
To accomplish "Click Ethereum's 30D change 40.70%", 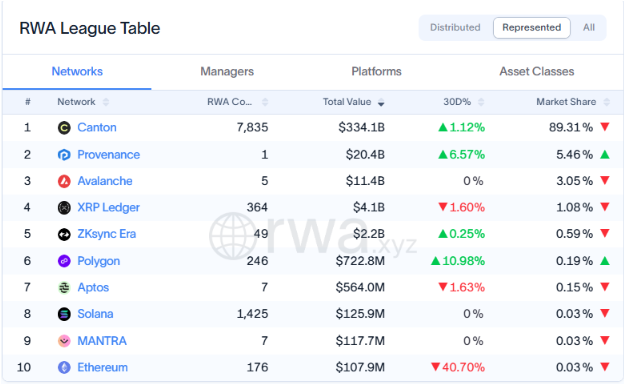I will click(x=458, y=367).
